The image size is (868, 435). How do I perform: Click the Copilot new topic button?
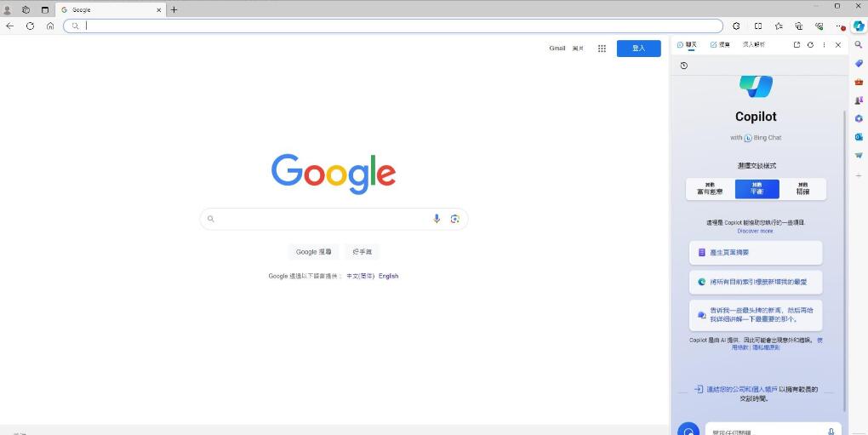coord(688,431)
